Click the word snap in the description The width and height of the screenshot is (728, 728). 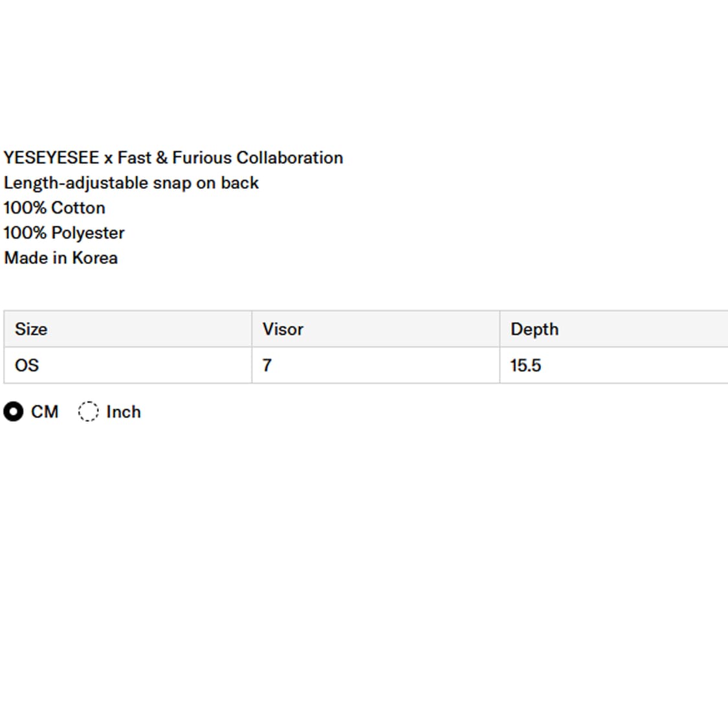point(172,183)
